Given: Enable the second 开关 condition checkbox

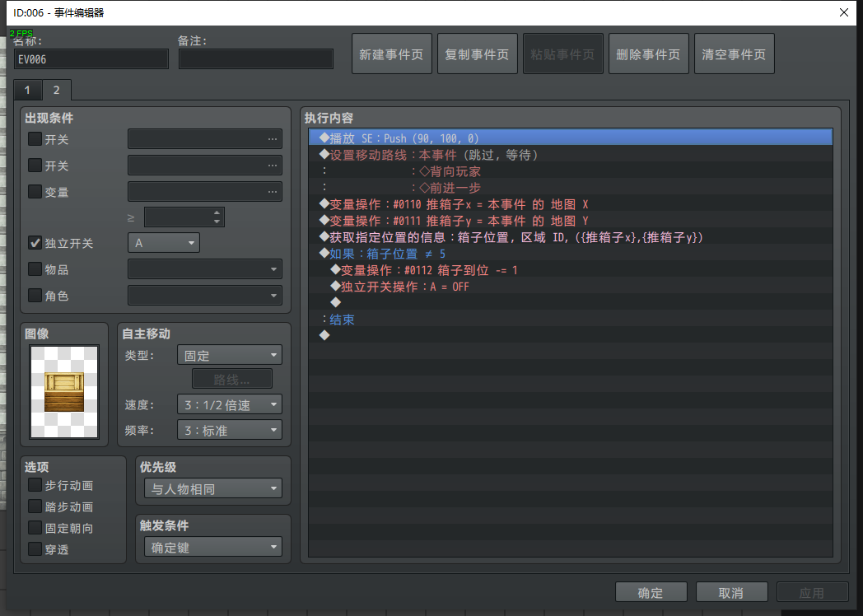Looking at the screenshot, I should (35, 166).
